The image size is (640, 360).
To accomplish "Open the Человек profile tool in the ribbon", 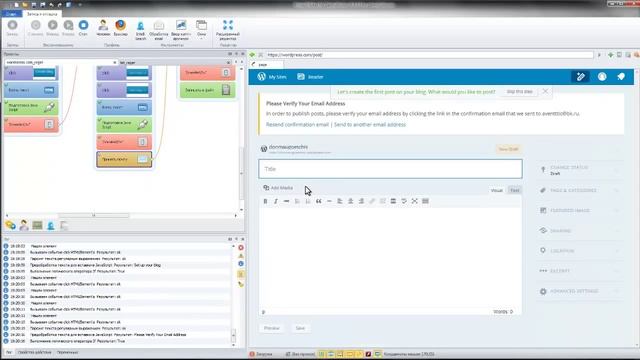I will click(x=103, y=27).
